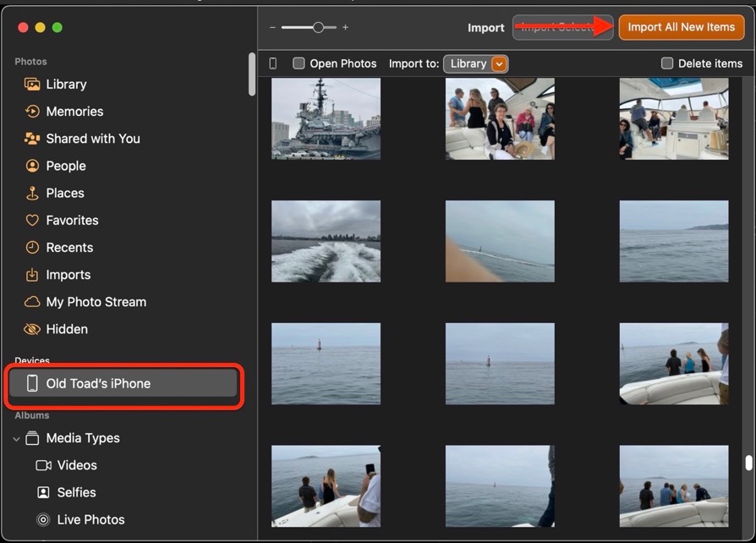This screenshot has height=543, width=756.
Task: Open Imports in the sidebar
Action: 68,275
